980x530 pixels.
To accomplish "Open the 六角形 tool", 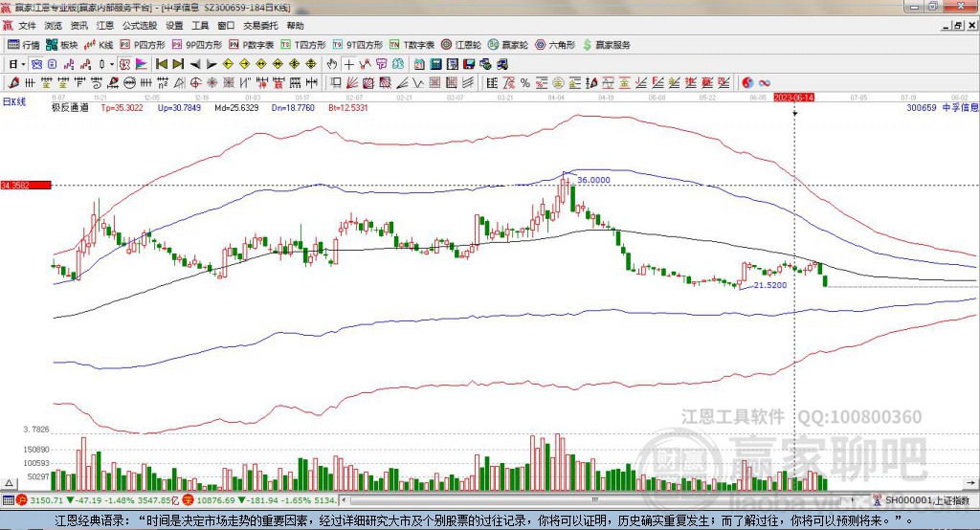I will click(x=555, y=45).
